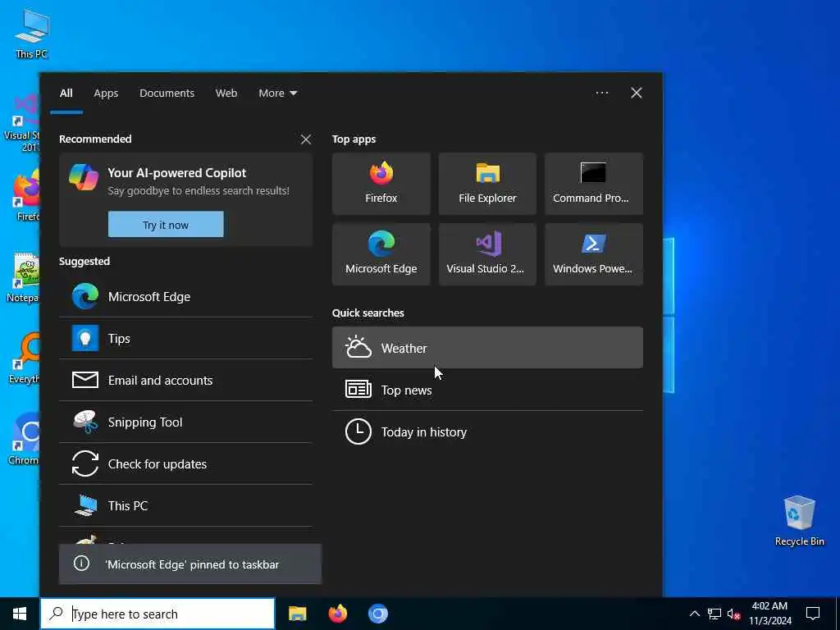
Task: Select Today in history quick search
Action: coord(487,431)
